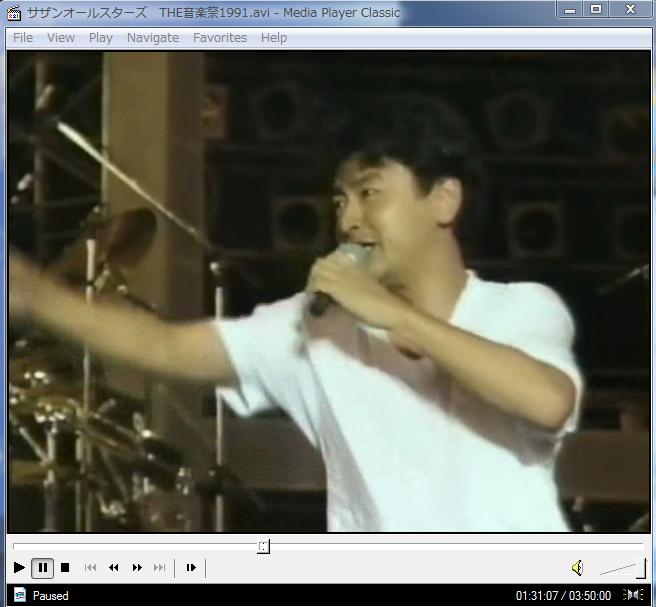
Task: Open the Play menu
Action: (100, 38)
